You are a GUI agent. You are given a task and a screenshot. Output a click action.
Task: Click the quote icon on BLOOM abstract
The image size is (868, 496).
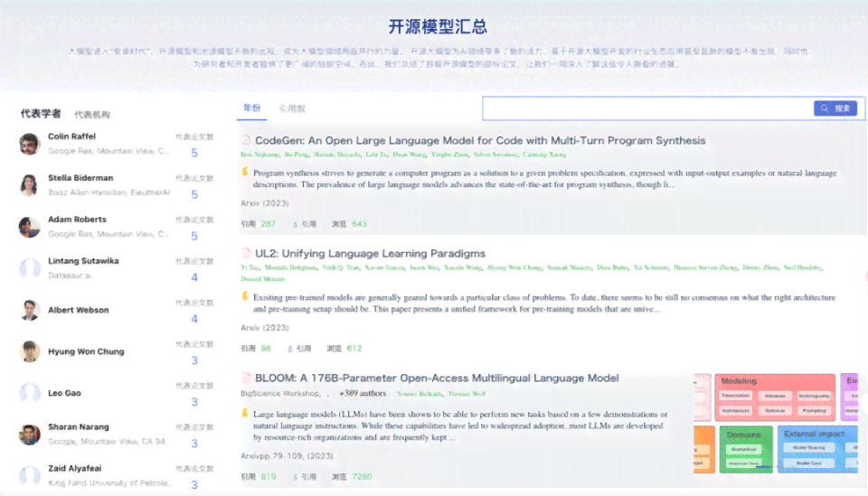tap(245, 413)
